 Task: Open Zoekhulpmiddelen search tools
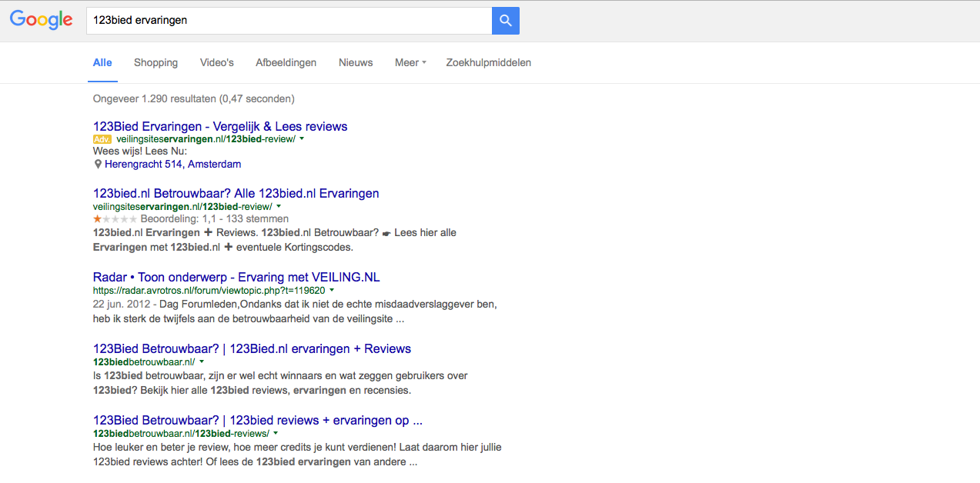[x=489, y=63]
